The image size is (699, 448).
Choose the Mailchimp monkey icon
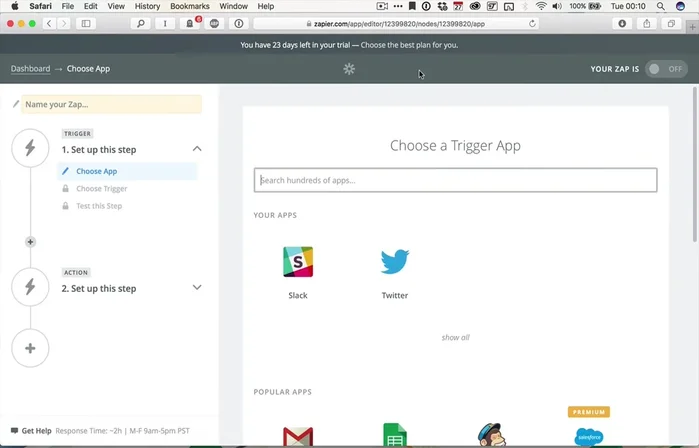coord(492,436)
